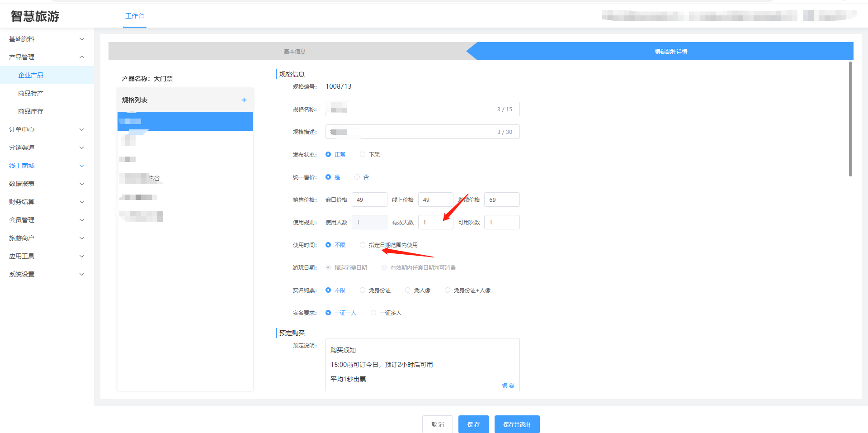Select the 下架 publish status radio
The width and height of the screenshot is (868, 433).
363,154
